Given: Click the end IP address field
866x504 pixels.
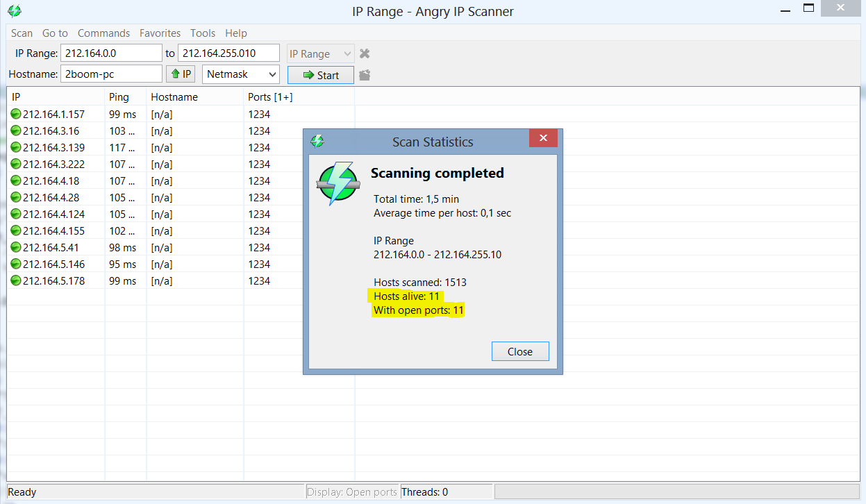Looking at the screenshot, I should (x=228, y=53).
